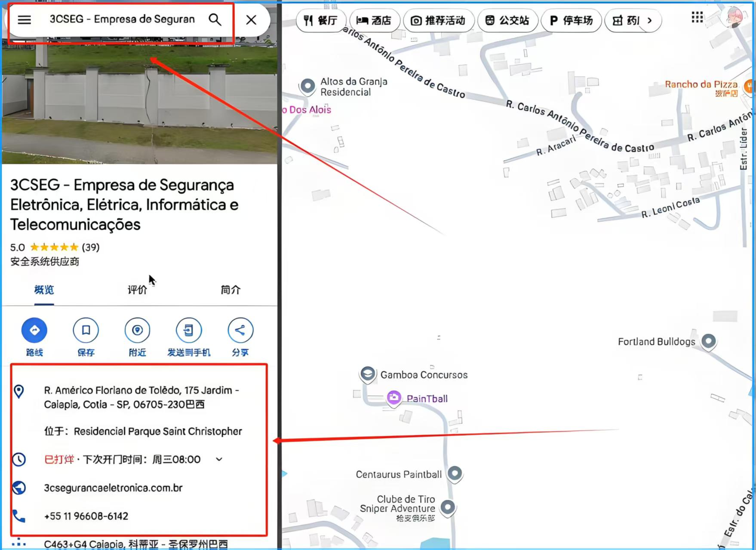Open the place street view photo
Image resolution: width=756 pixels, height=550 pixels.
point(139,101)
